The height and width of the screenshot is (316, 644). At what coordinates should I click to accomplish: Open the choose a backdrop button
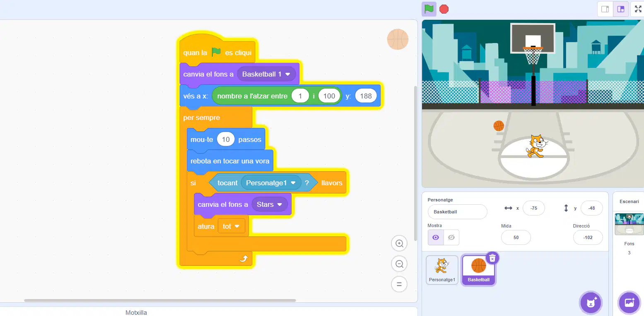coord(630,302)
